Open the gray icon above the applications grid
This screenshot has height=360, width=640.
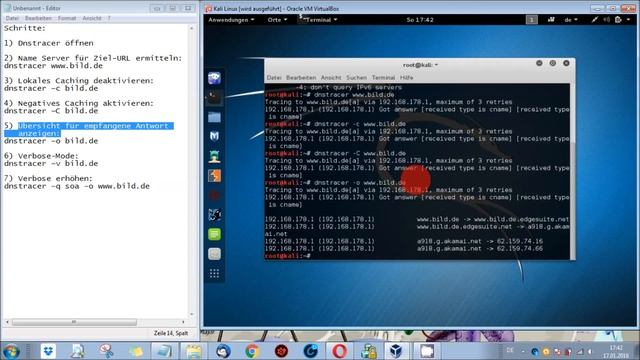(214, 254)
